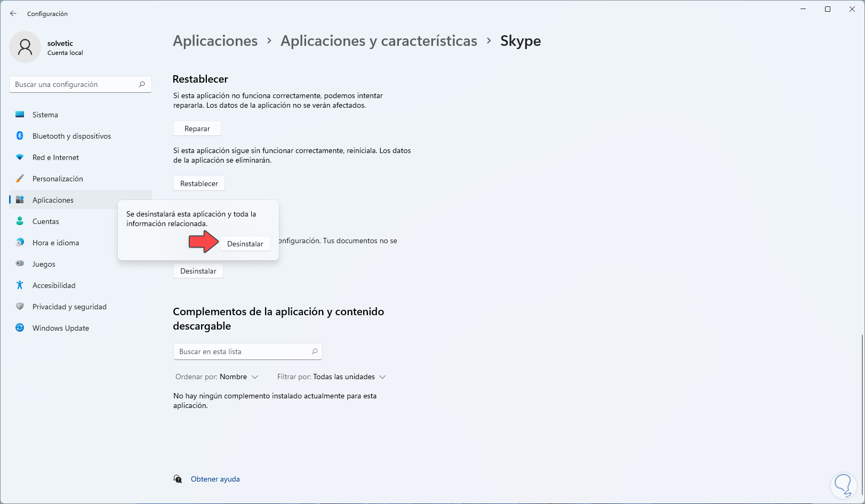Click the Windows Update sync icon
This screenshot has height=504, width=865.
point(20,328)
